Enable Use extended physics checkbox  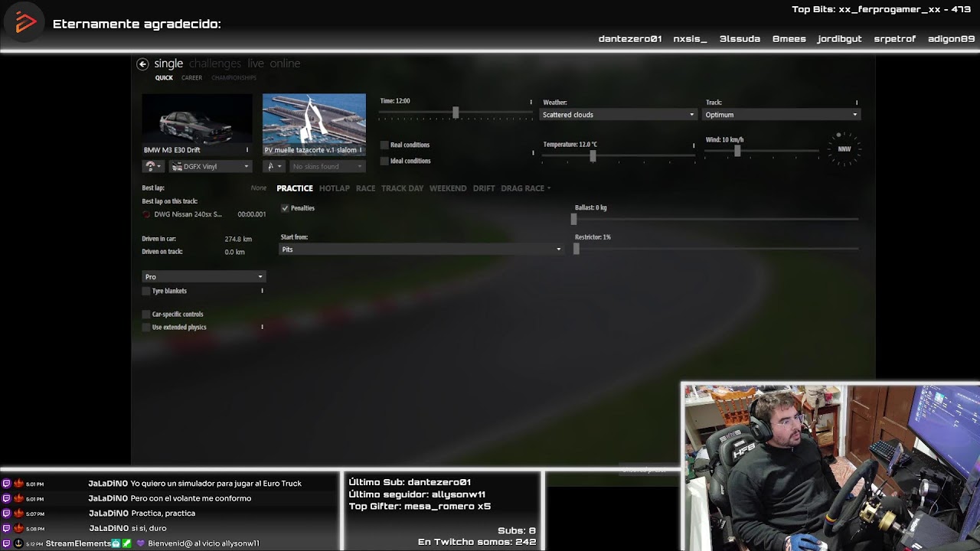point(146,327)
